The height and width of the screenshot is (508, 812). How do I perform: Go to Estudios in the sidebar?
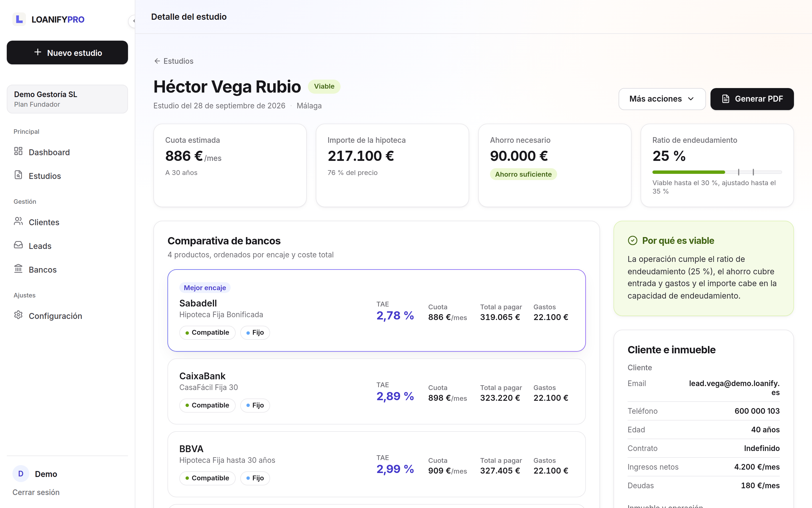67,176
